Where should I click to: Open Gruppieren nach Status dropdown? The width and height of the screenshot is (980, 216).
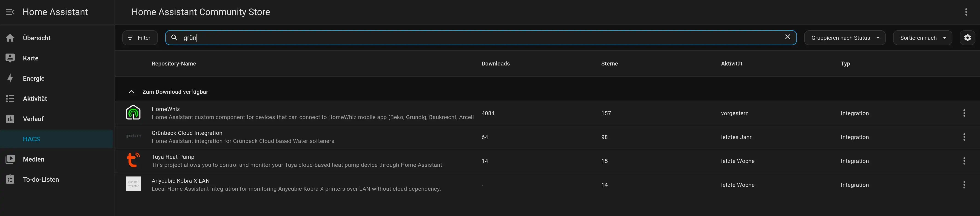pyautogui.click(x=845, y=38)
